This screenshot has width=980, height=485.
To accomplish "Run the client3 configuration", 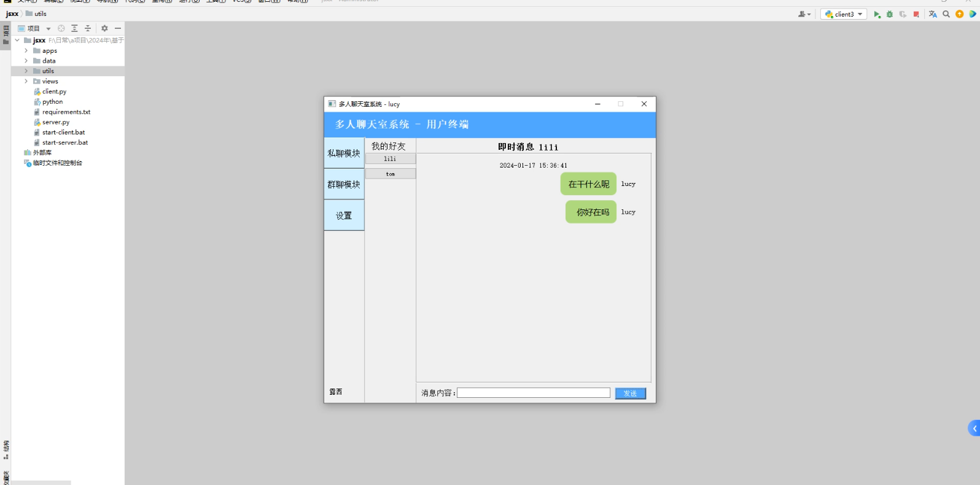I will (877, 14).
